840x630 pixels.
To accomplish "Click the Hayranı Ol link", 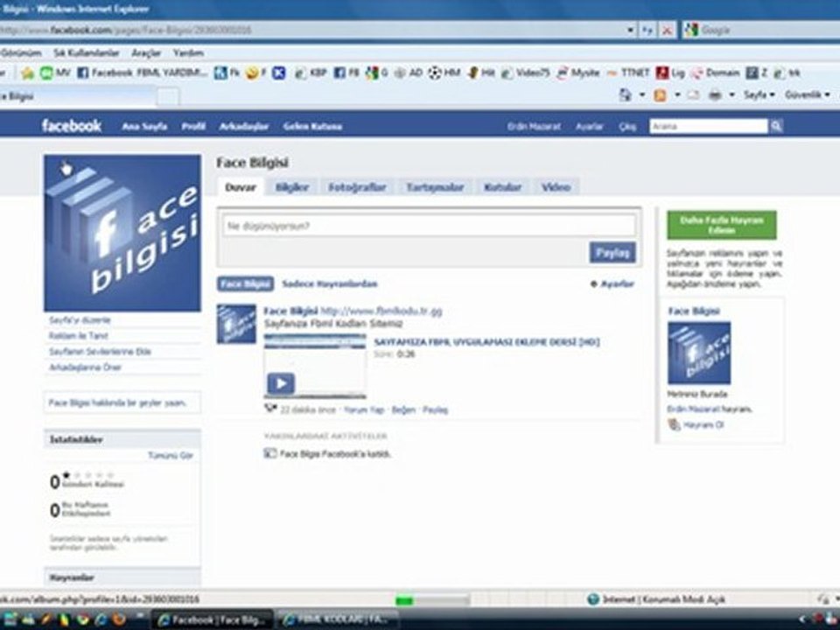I will pos(703,425).
